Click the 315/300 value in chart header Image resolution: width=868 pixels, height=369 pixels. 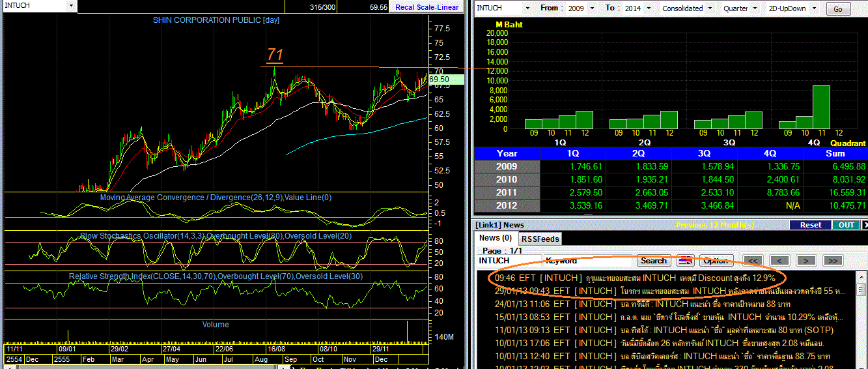click(323, 7)
